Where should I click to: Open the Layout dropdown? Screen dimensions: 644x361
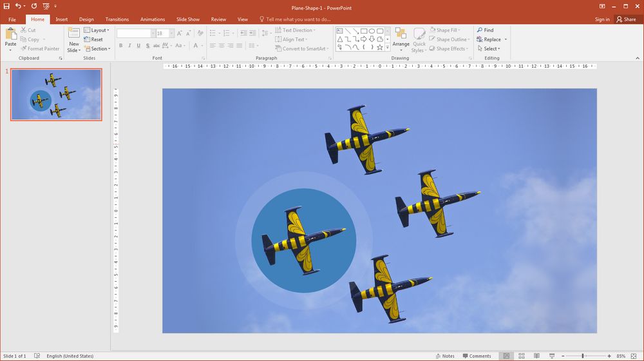click(97, 30)
